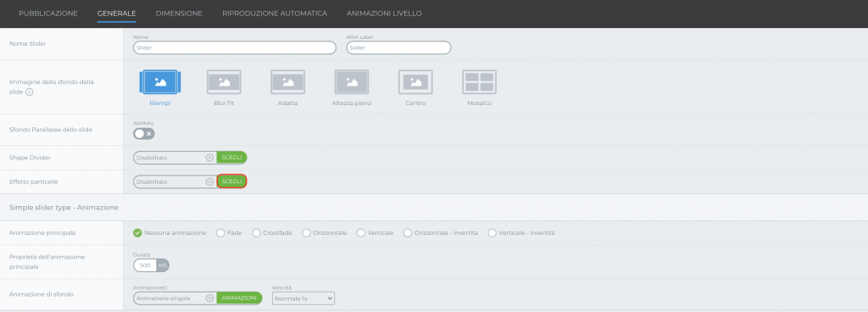This screenshot has width=868, height=312.
Task: Focus the ARIA Label input field
Action: pos(398,48)
